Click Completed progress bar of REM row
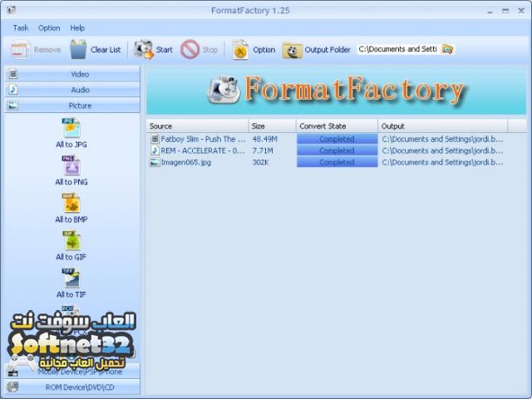The width and height of the screenshot is (532, 399). click(x=337, y=150)
